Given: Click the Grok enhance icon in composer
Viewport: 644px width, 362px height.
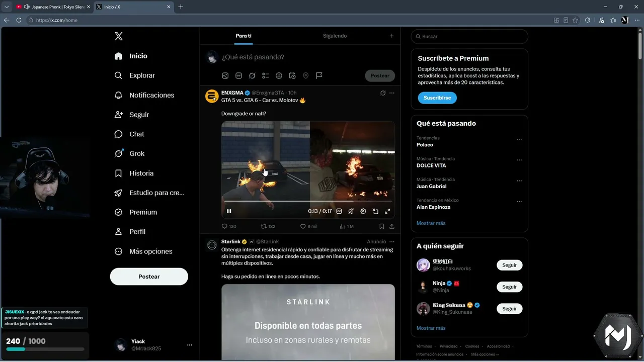Looking at the screenshot, I should tap(252, 75).
